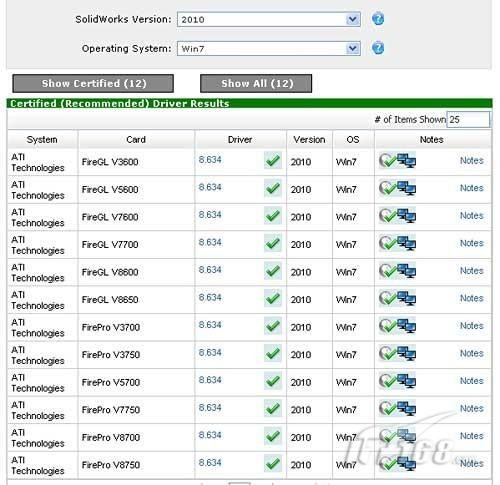The width and height of the screenshot is (500, 485).
Task: Click green checkmark in FireGL V8650 row
Action: tap(273, 298)
